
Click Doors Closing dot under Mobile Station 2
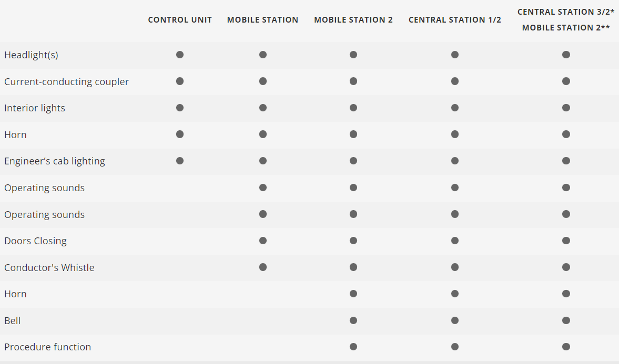353,241
